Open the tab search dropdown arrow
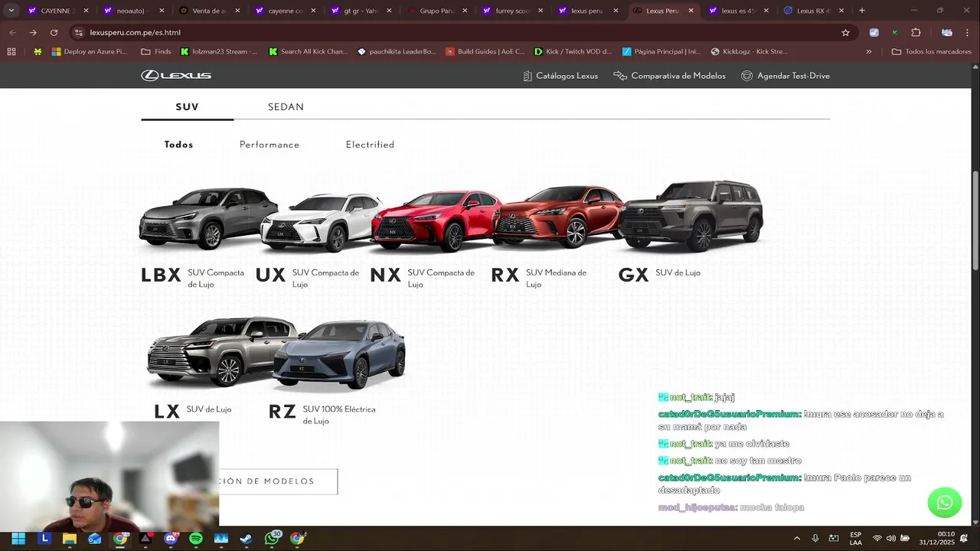The height and width of the screenshot is (551, 980). pyautogui.click(x=11, y=11)
